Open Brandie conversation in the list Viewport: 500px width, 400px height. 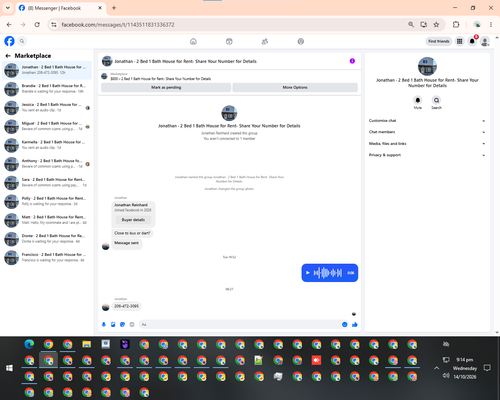(x=47, y=89)
